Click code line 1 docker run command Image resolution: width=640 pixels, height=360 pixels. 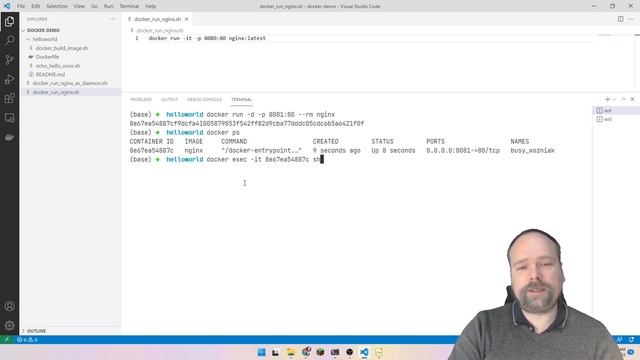207,38
